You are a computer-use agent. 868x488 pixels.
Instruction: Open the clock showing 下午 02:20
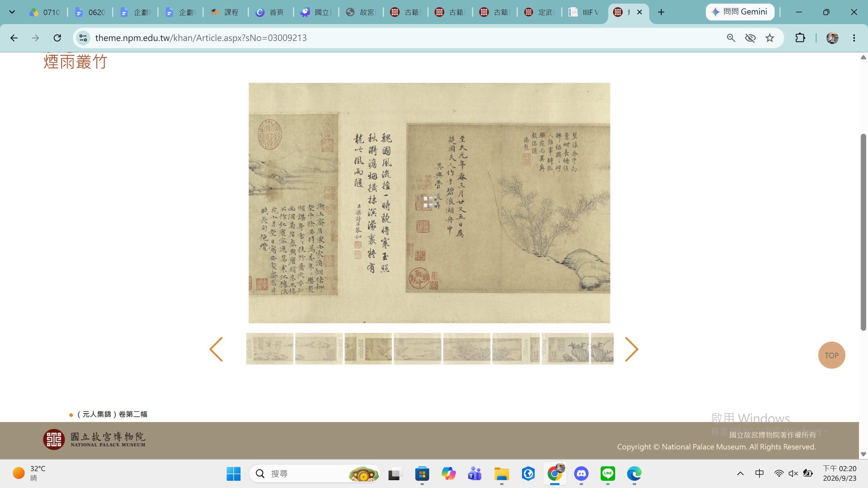(x=840, y=473)
